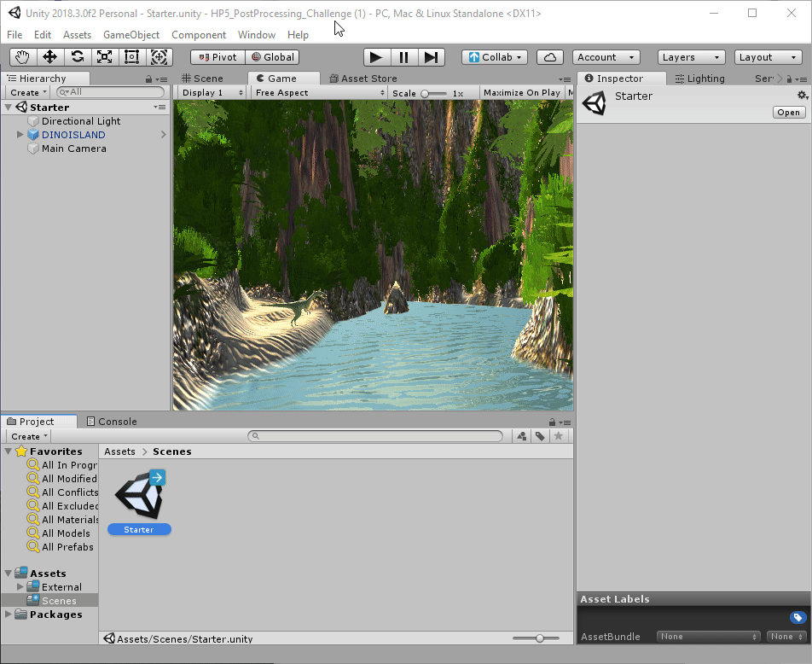Select the Rect Transform tool

pyautogui.click(x=132, y=57)
